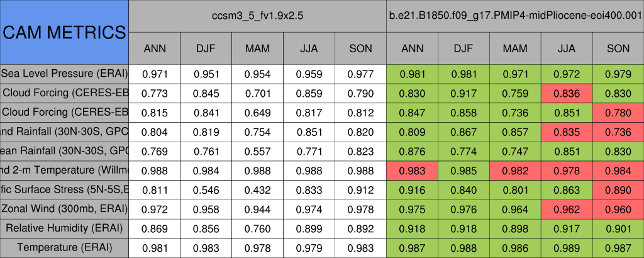Select the ccsm3_5_fv1.9x2.5 model header
The image size is (644, 258).
pos(258,15)
